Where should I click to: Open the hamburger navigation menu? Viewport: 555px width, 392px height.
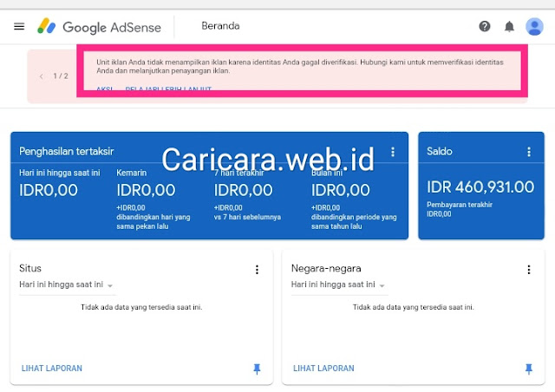(x=19, y=27)
